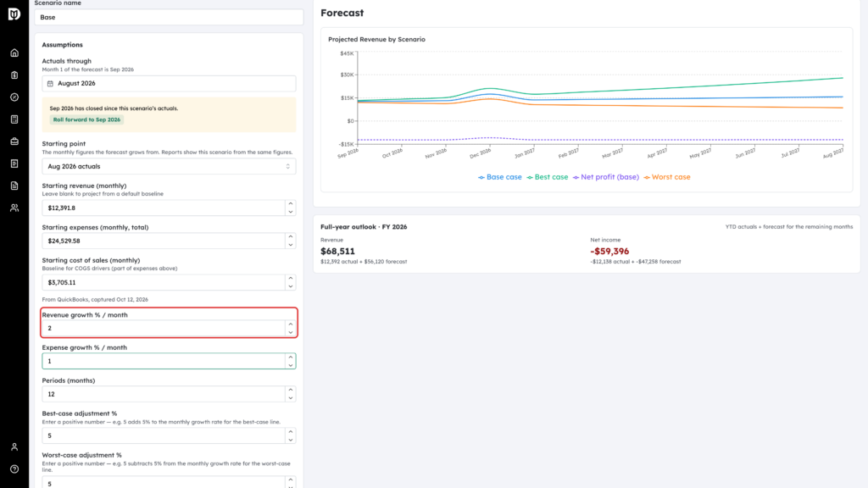Toggle the Worst case legend series
868x488 pixels.
click(667, 177)
